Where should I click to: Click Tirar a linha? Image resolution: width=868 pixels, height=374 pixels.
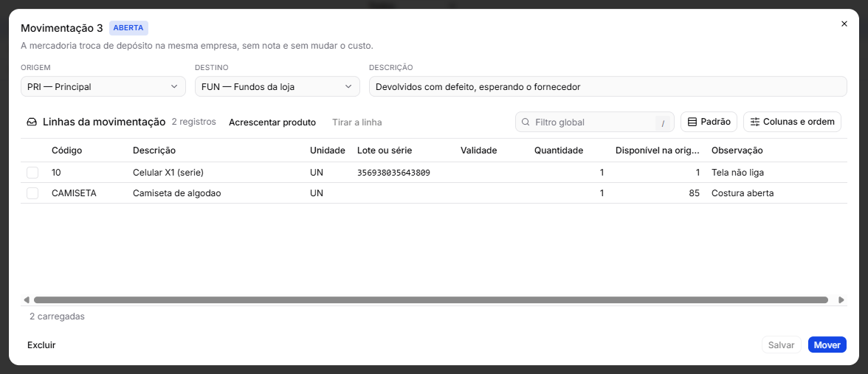(357, 122)
